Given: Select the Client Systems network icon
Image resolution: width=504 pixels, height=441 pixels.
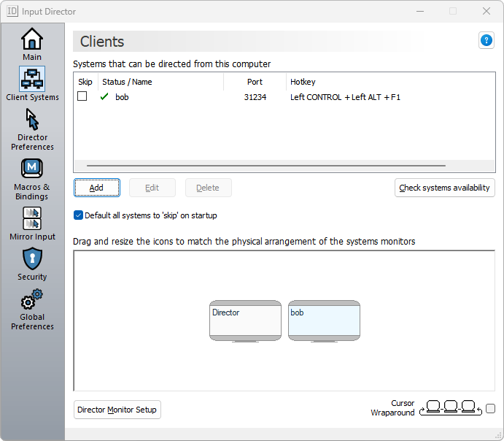Looking at the screenshot, I should click(32, 79).
